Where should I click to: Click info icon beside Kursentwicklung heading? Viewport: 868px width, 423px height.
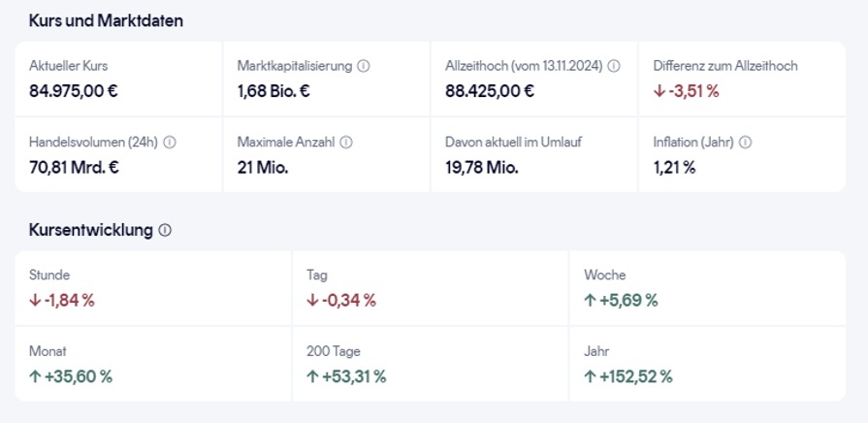(x=165, y=230)
